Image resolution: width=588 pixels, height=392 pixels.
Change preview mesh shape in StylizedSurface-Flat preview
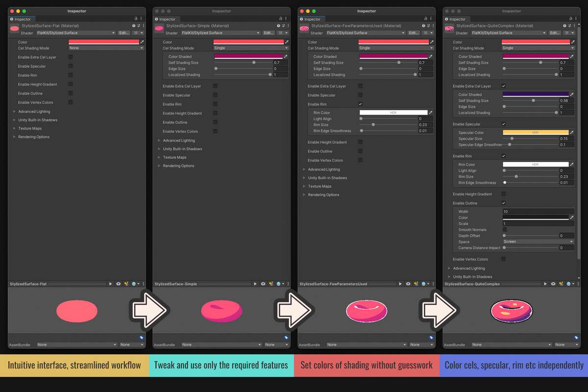click(x=118, y=284)
